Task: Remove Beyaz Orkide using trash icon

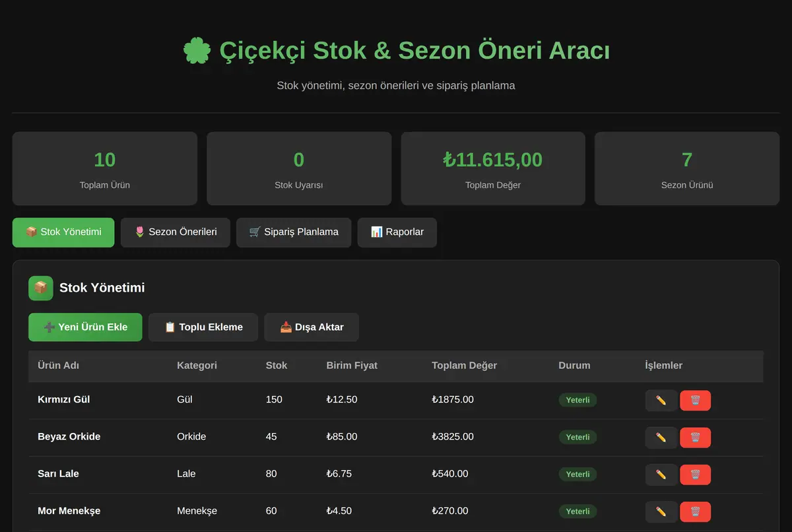Action: [x=695, y=438]
